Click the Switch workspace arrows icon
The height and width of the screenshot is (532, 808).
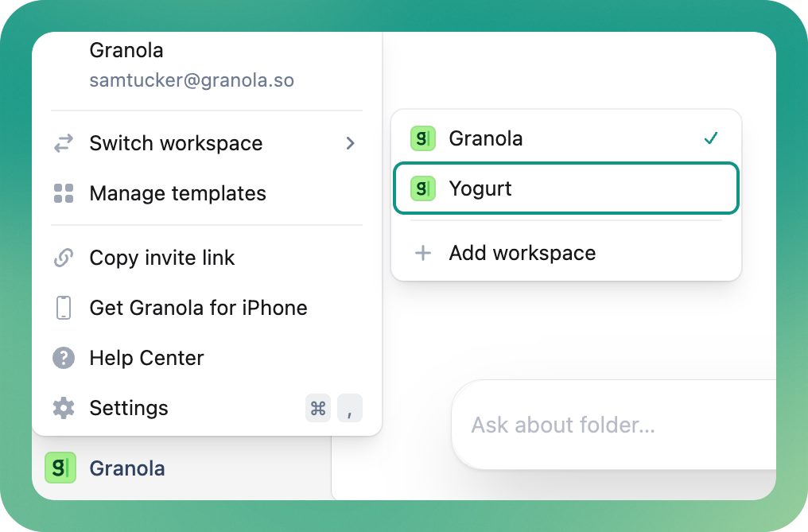click(x=64, y=143)
